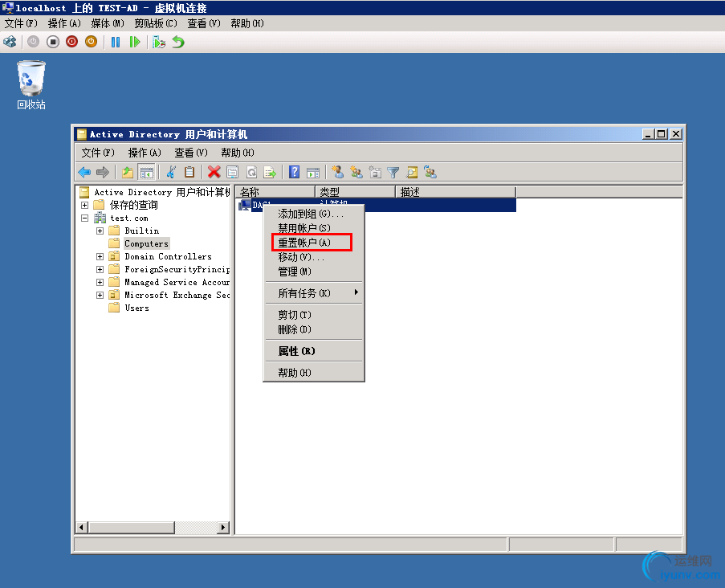Click the tree pane scroll right arrow

coord(223,528)
